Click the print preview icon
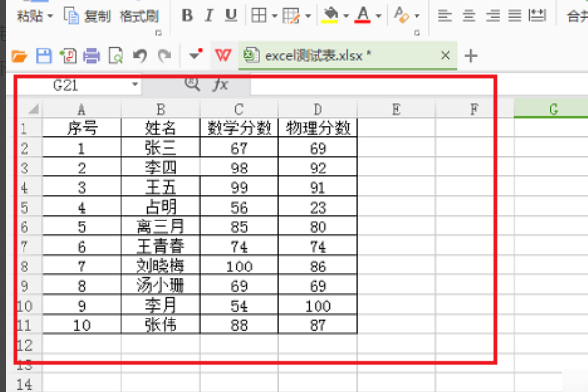 pos(116,56)
